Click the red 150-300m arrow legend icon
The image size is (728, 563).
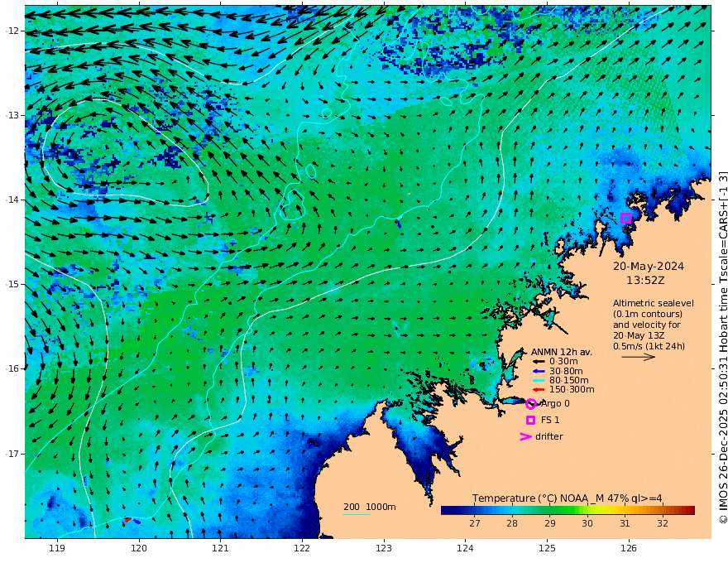[538, 390]
